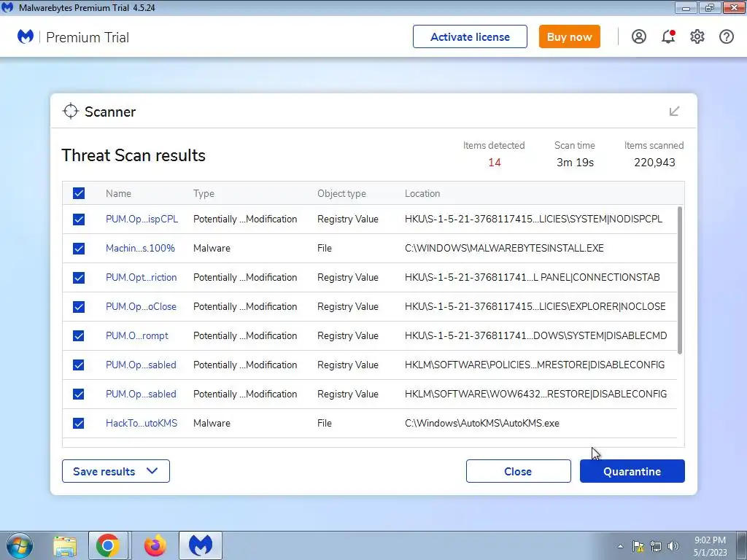Screen dimensions: 747x560
Task: Uncheck the PUM.O...rompt row checkbox
Action: click(x=79, y=335)
